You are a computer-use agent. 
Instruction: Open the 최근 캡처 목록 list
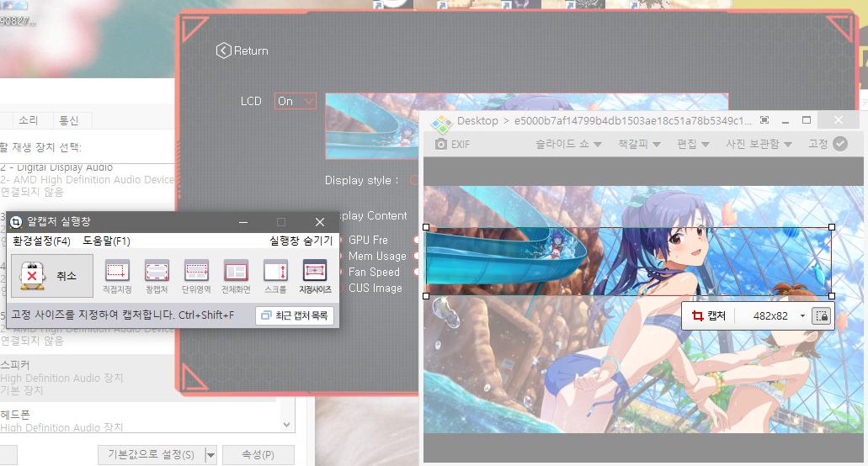(295, 315)
